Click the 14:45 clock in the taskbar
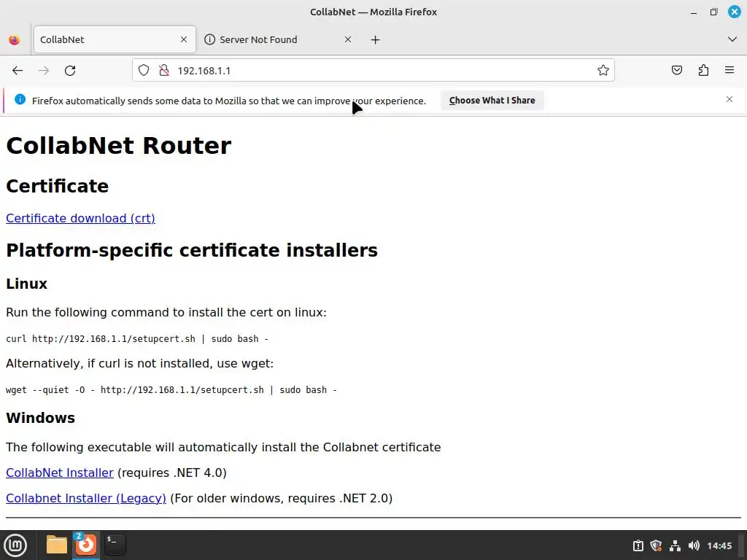 (719, 545)
